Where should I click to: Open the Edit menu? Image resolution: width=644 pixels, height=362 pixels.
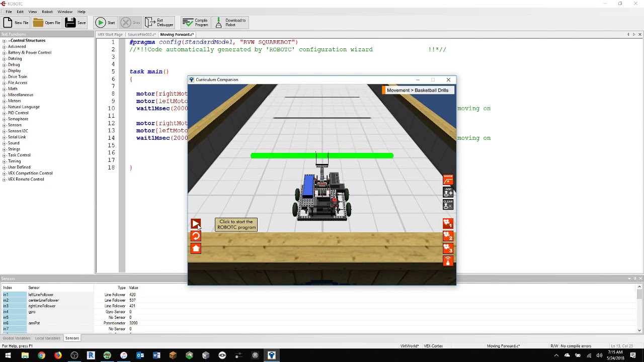(20, 12)
